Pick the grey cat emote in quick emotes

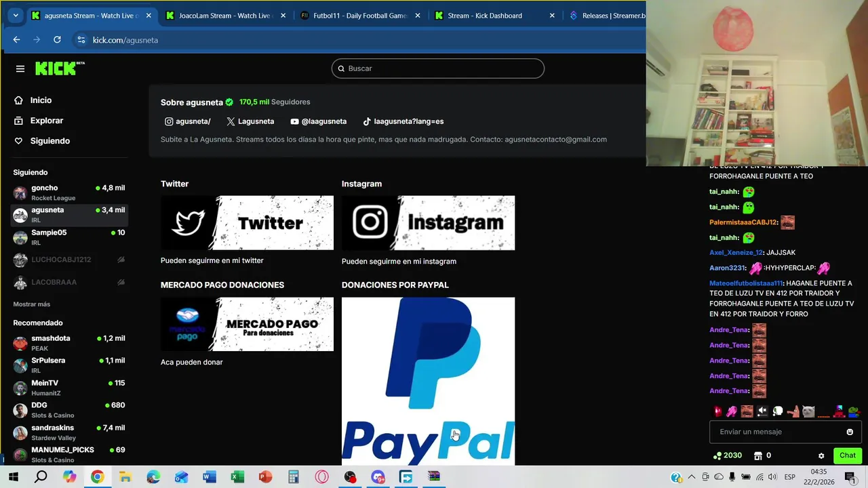[808, 411]
